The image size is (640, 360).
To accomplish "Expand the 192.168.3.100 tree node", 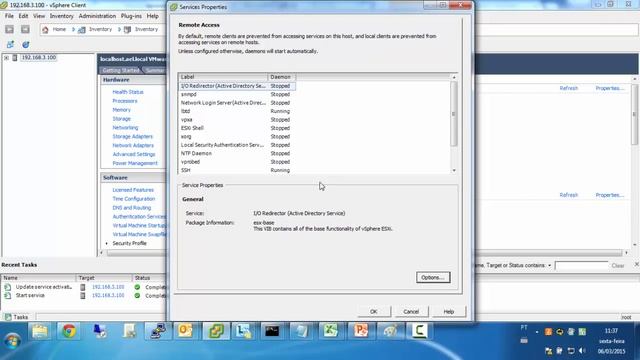I will click(x=7, y=58).
